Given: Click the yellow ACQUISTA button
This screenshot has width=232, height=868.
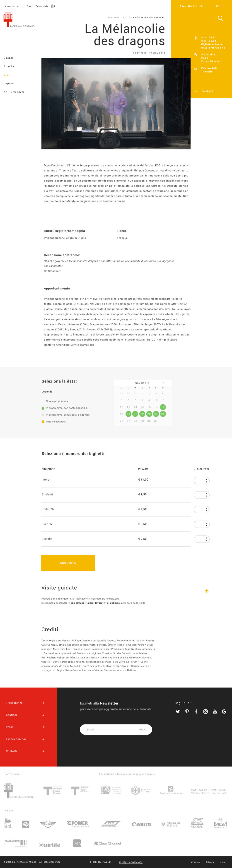Looking at the screenshot, I should point(68,563).
